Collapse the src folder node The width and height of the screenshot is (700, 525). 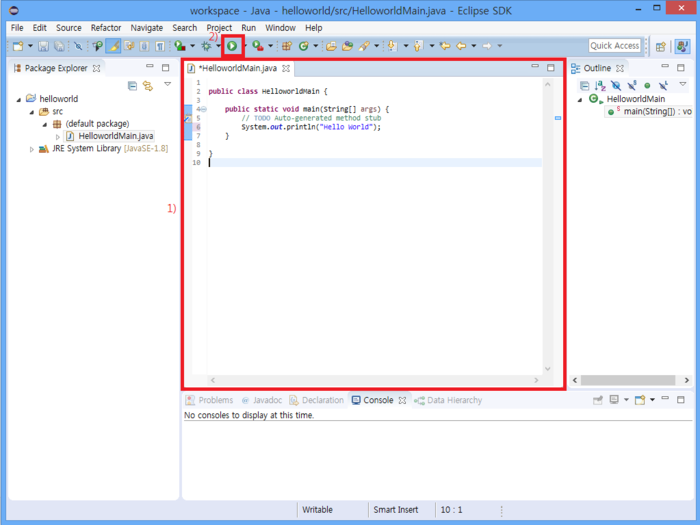click(x=32, y=112)
